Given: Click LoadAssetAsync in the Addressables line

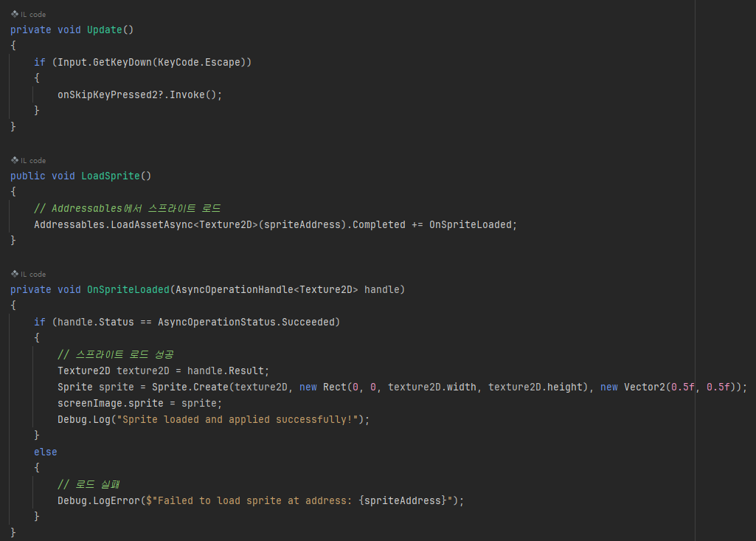Looking at the screenshot, I should pyautogui.click(x=151, y=224).
